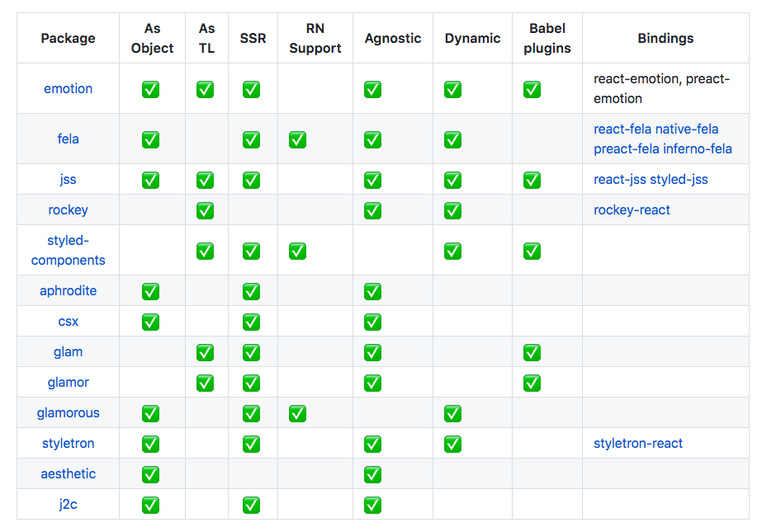Follow the inferno-fela binding link

pos(698,149)
